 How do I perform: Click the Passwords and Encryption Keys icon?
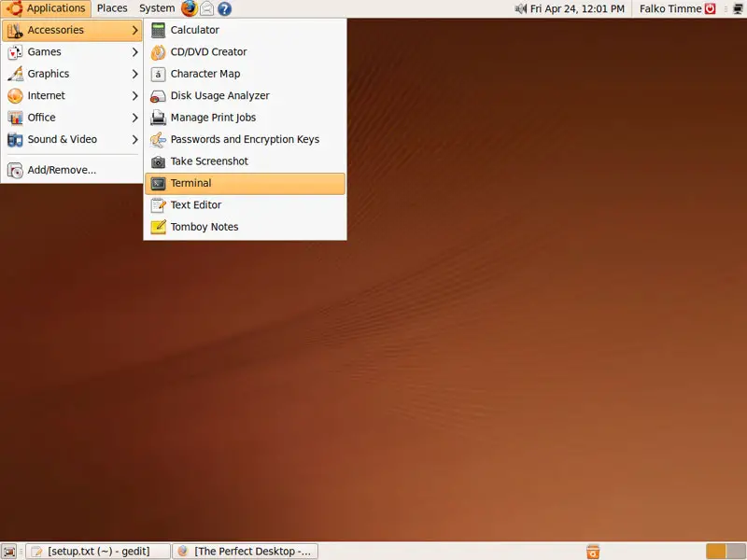tap(158, 139)
